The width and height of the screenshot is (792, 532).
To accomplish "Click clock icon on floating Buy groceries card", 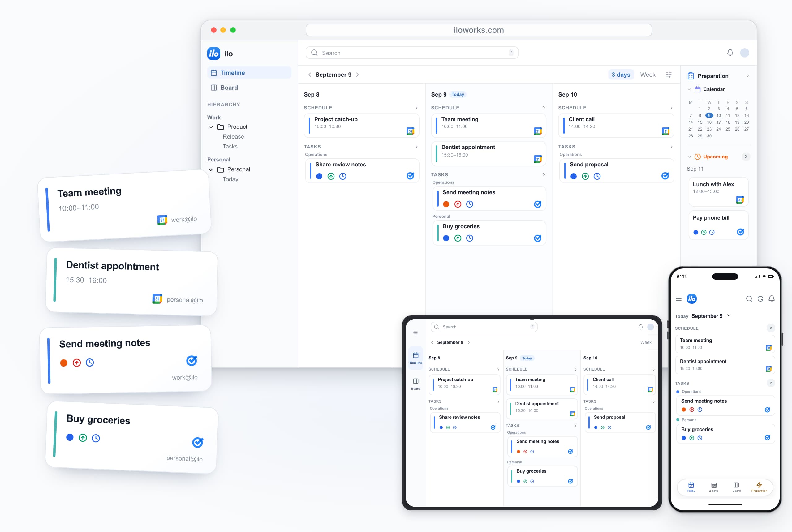I will tap(96, 438).
